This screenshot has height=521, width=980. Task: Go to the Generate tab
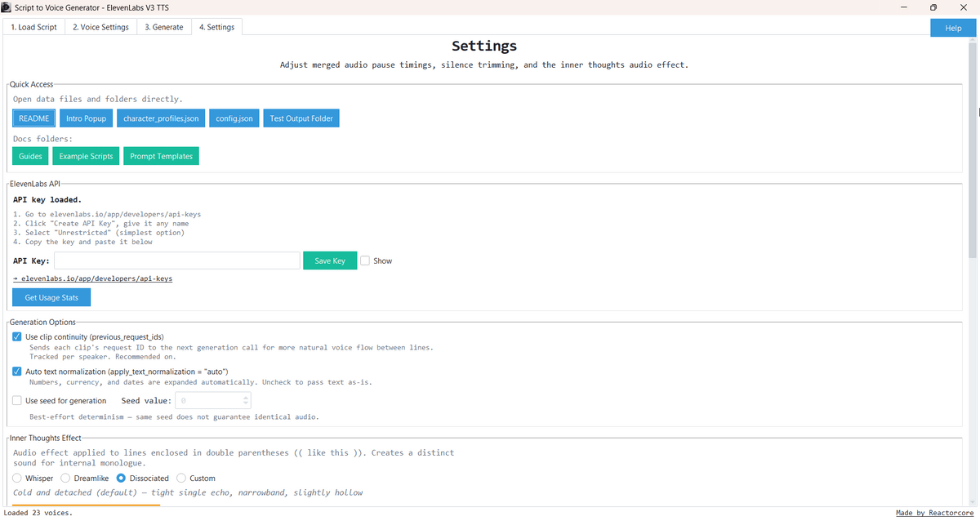tap(164, 27)
